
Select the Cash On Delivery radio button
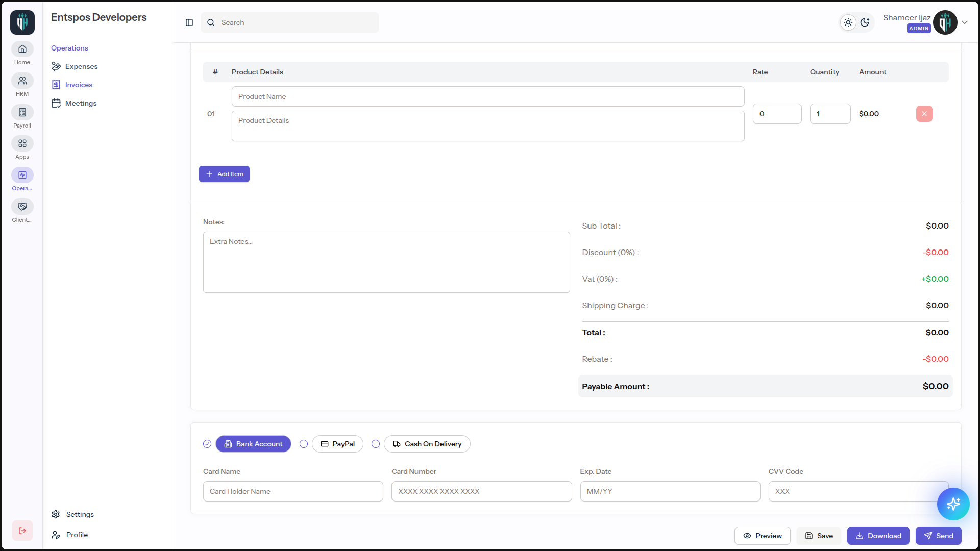376,444
